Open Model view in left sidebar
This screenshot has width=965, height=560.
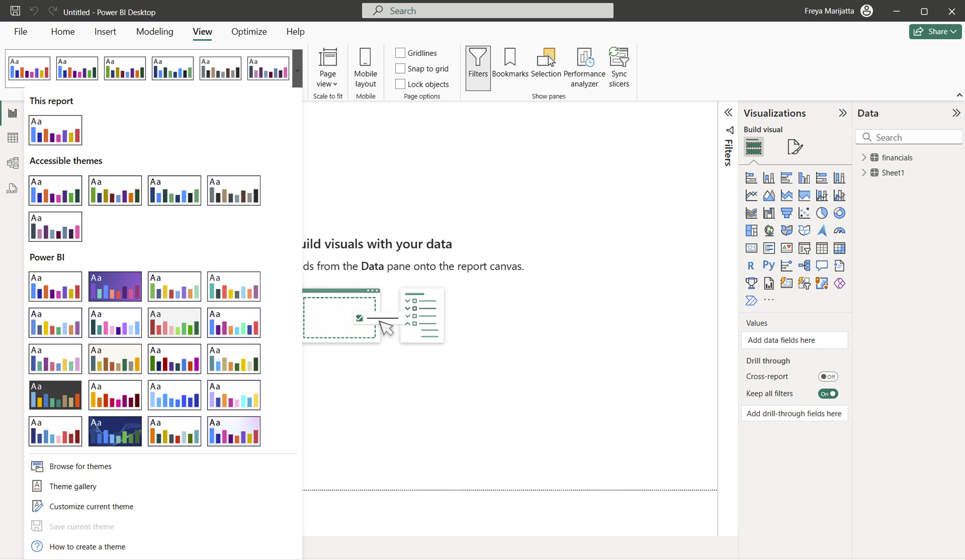[x=12, y=163]
